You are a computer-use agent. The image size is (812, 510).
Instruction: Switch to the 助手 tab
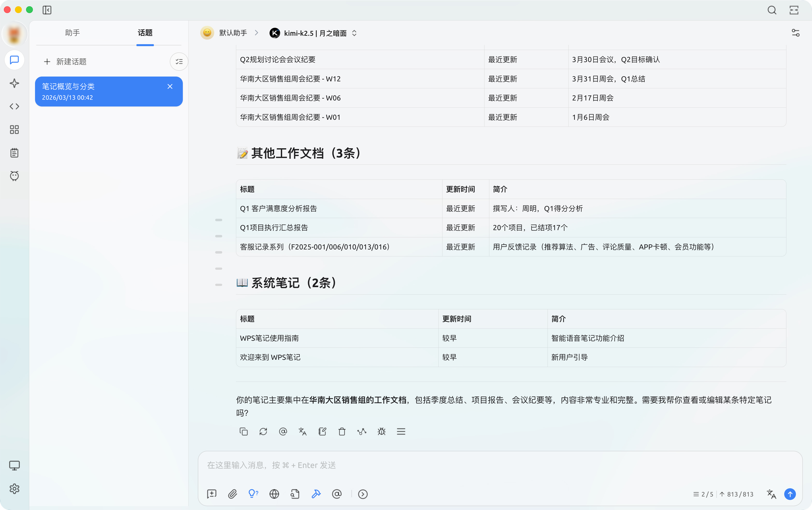click(72, 33)
